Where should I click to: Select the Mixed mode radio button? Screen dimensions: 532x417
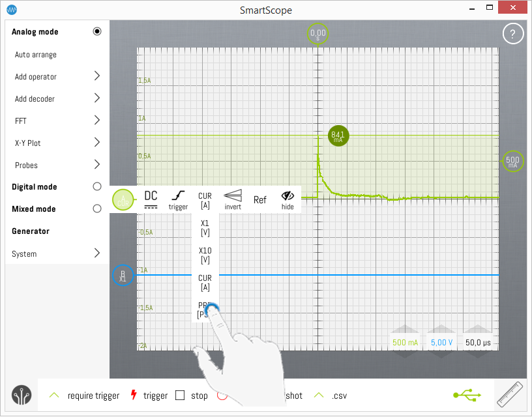tap(97, 209)
